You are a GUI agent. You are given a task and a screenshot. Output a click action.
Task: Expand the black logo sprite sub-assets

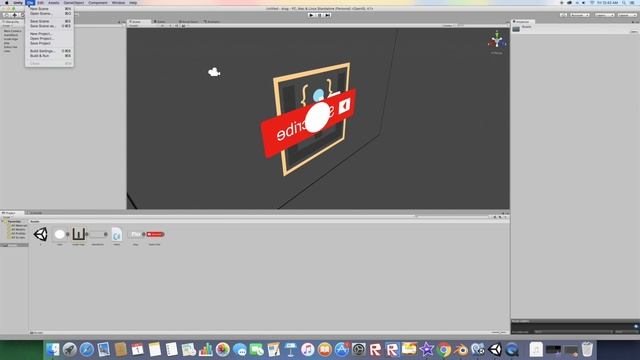point(87,234)
